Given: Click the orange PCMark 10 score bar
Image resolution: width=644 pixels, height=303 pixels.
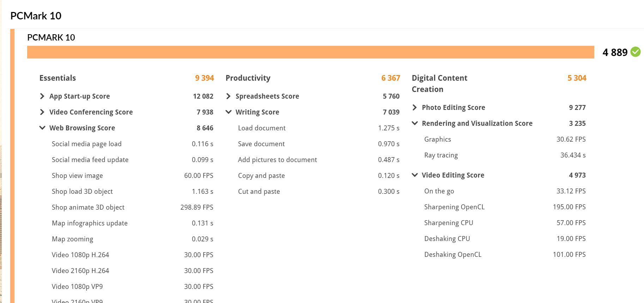Looking at the screenshot, I should click(310, 52).
